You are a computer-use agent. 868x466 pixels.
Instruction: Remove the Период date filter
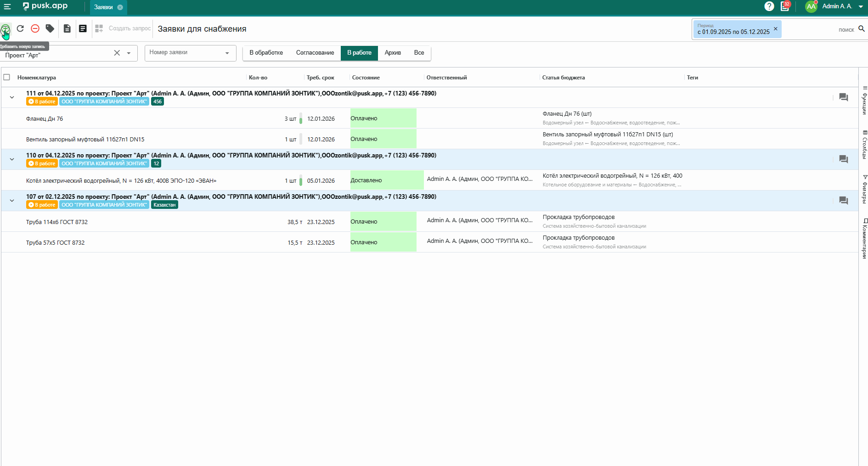[776, 28]
